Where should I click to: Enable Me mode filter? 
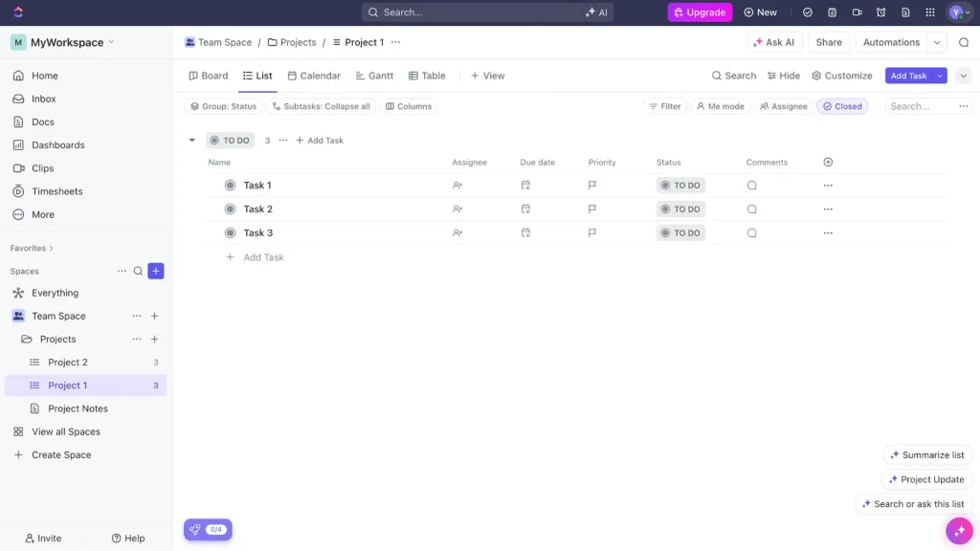click(720, 106)
